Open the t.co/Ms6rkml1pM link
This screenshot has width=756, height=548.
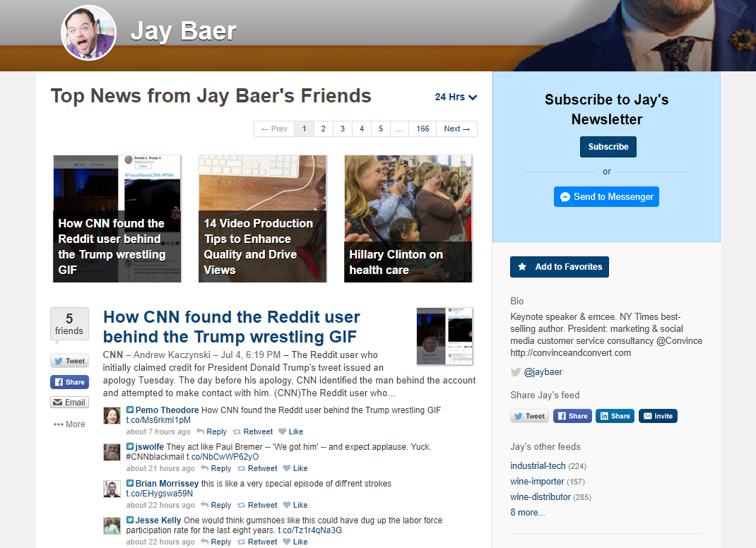coord(158,420)
